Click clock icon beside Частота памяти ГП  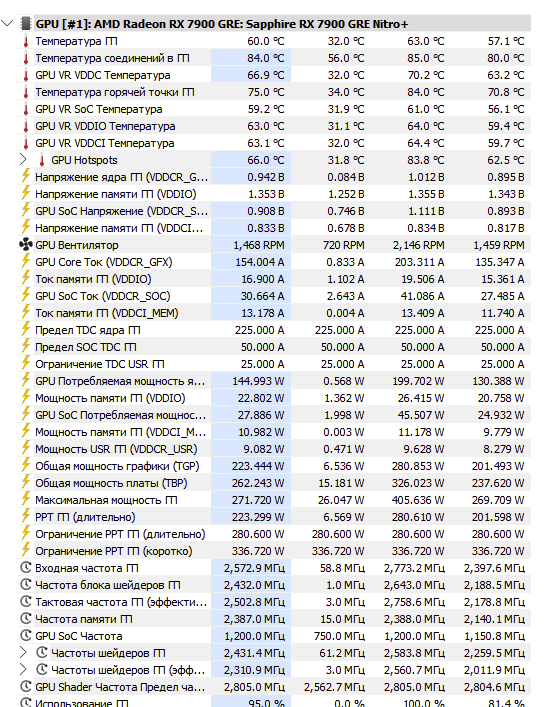pyautogui.click(x=26, y=619)
